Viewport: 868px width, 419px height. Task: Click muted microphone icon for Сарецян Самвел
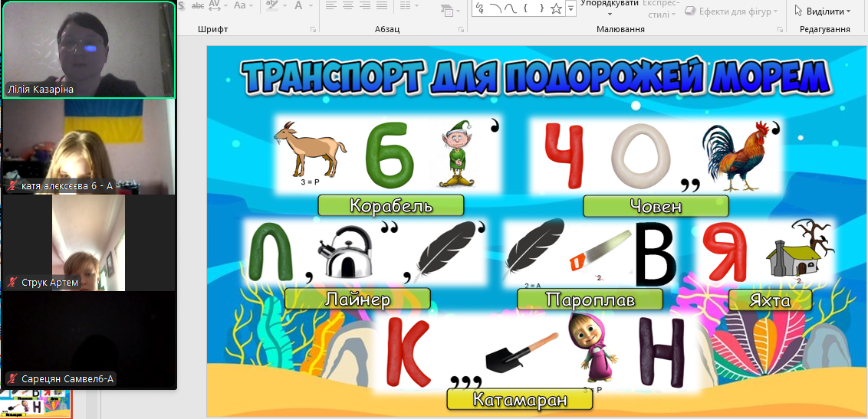(x=12, y=379)
